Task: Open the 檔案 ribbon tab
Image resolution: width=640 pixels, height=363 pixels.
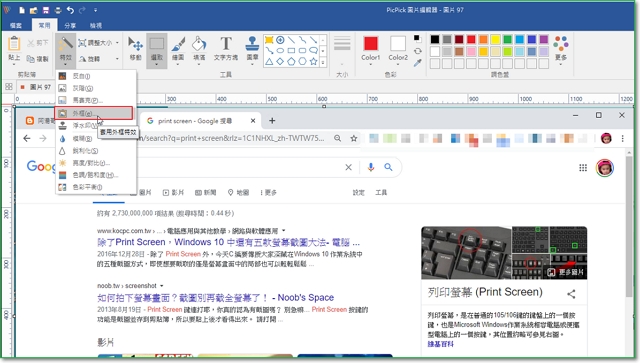Action: tap(16, 25)
